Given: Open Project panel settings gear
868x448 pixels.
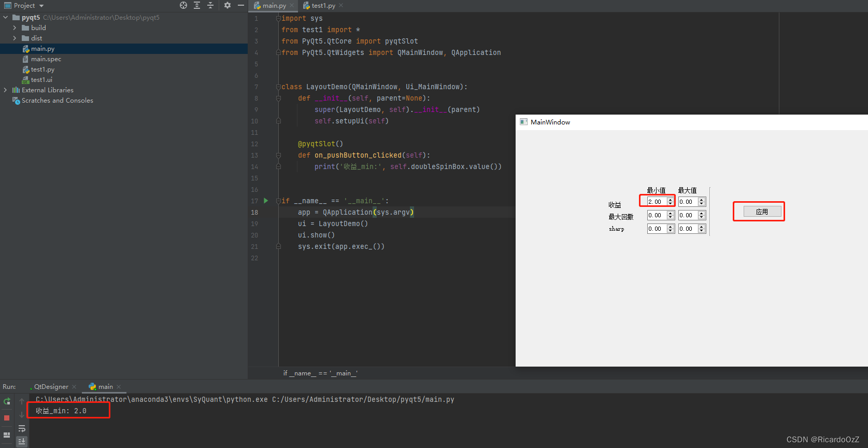Looking at the screenshot, I should 227,5.
